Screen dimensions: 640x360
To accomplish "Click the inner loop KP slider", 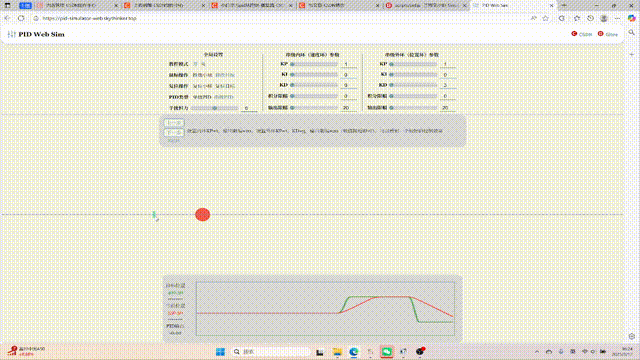I will point(314,64).
